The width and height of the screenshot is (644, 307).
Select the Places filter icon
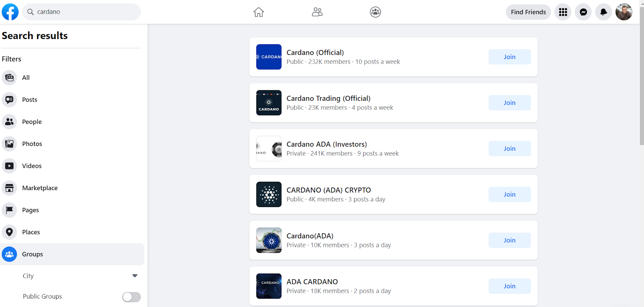9,232
